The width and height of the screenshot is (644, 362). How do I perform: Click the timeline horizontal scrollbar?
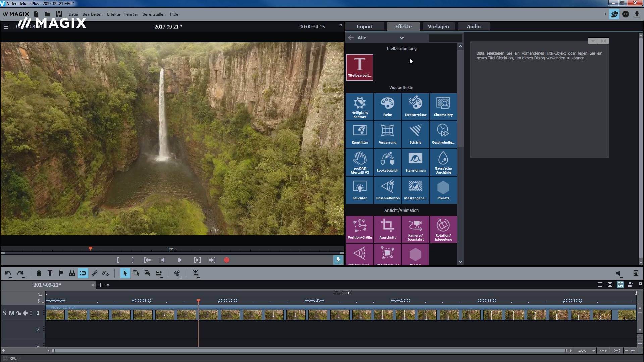pyautogui.click(x=310, y=351)
